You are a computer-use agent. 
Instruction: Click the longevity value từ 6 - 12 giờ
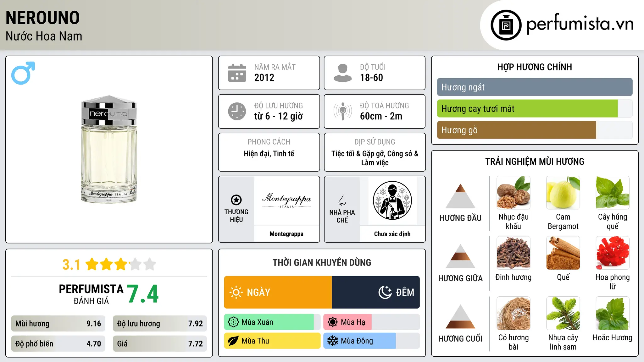[278, 116]
